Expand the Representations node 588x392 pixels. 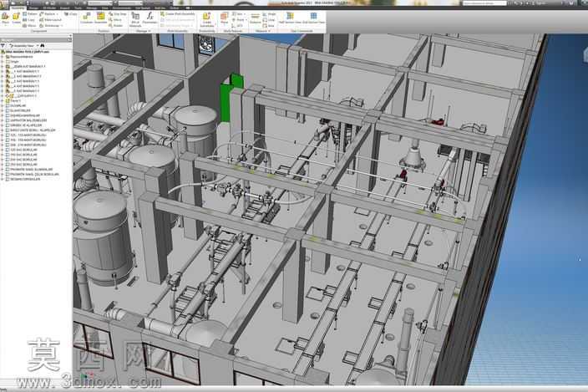coord(3,57)
